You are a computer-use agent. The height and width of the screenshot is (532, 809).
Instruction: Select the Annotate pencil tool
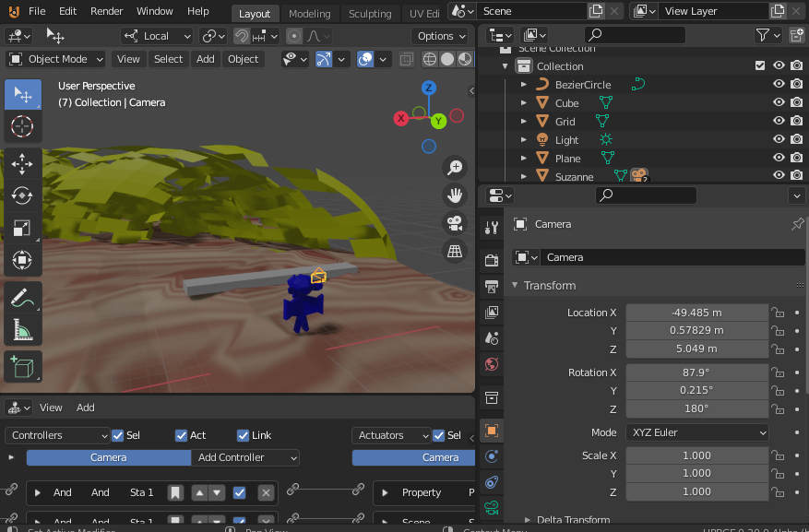[x=22, y=298]
